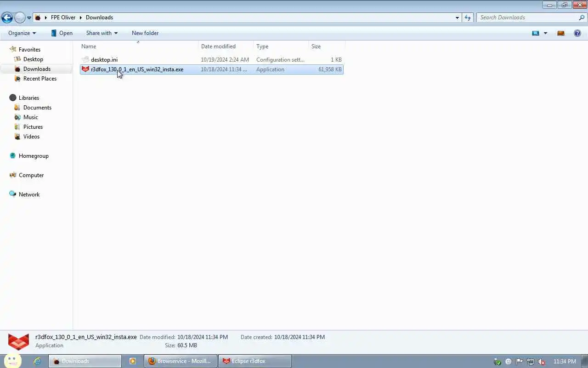Change your view icon

pos(535,33)
